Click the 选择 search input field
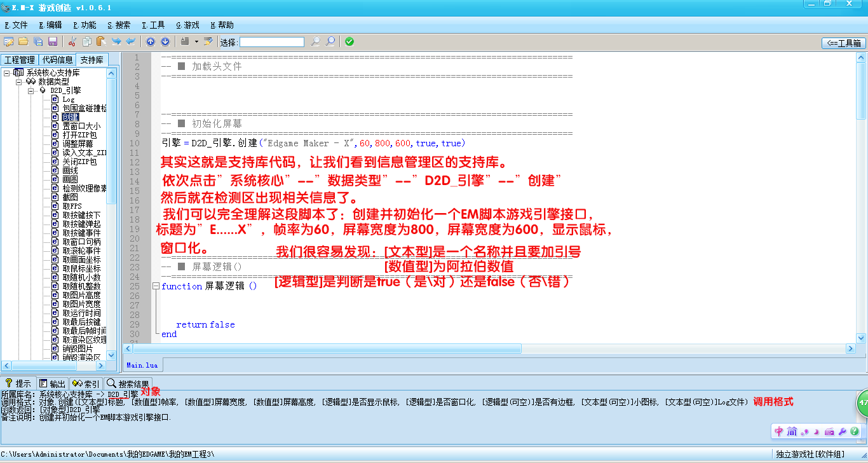This screenshot has width=868, height=463. coord(272,42)
